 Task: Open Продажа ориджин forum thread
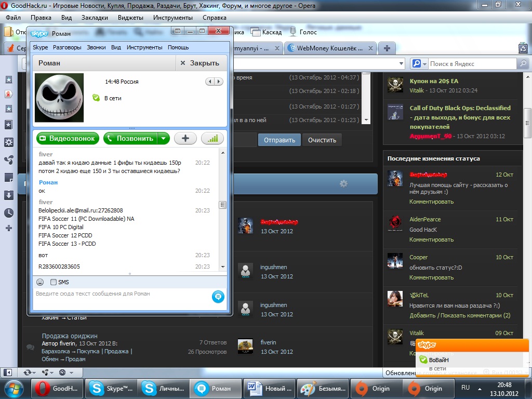pos(70,336)
